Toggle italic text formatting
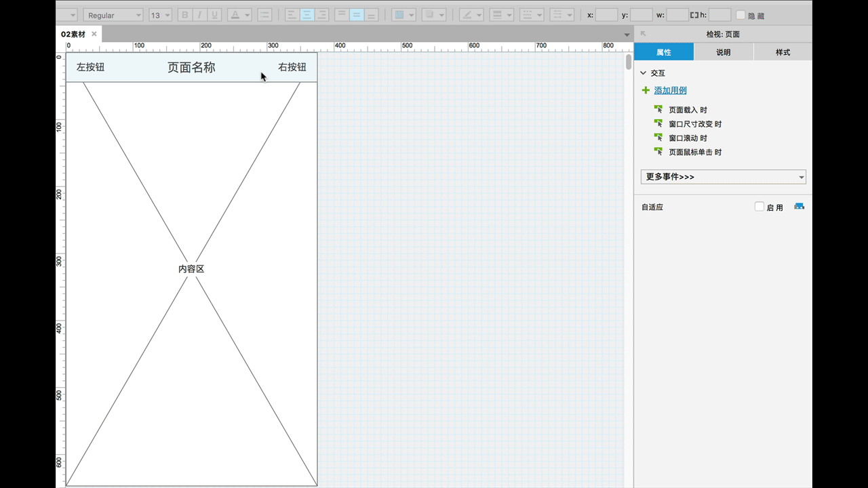 200,15
